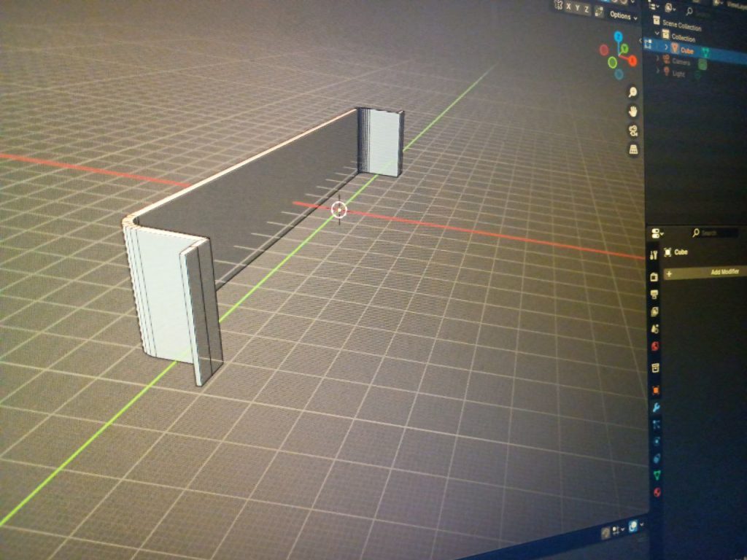Image resolution: width=747 pixels, height=560 pixels.
Task: Click the green camera data icon beside Camera
Action: pyautogui.click(x=702, y=64)
